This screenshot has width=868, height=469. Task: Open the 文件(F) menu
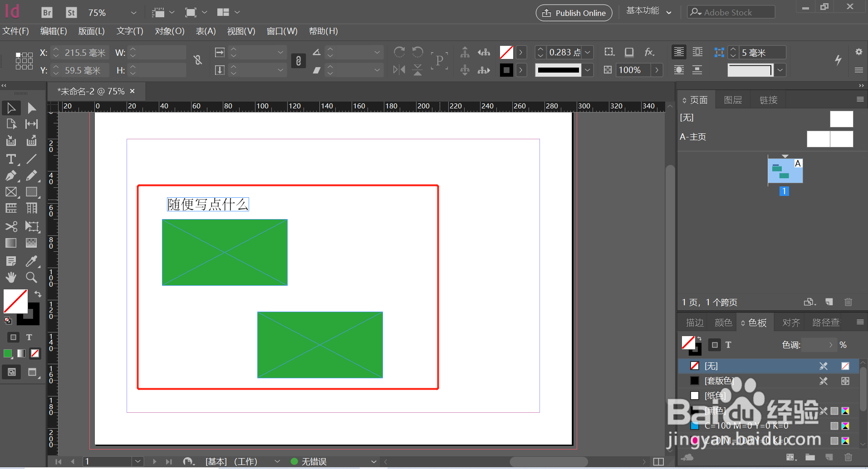click(x=16, y=31)
